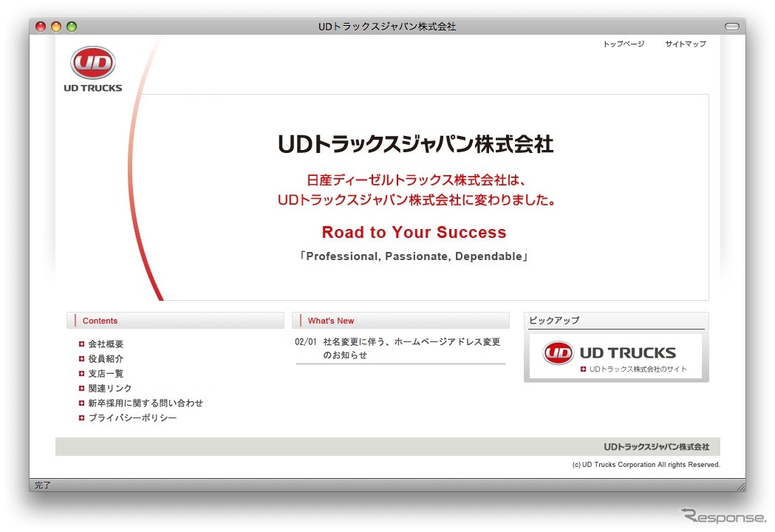
Task: Open 役員紹介 in Contents
Action: [x=106, y=359]
